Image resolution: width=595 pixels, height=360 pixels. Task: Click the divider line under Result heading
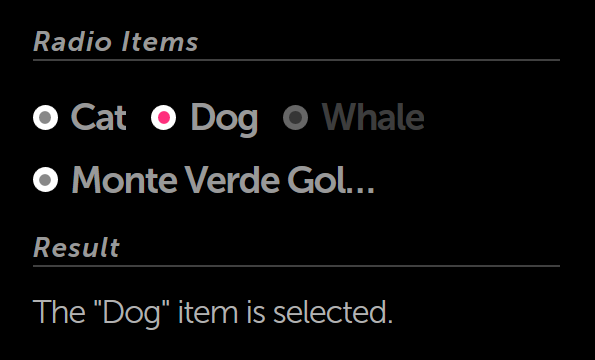point(296,266)
